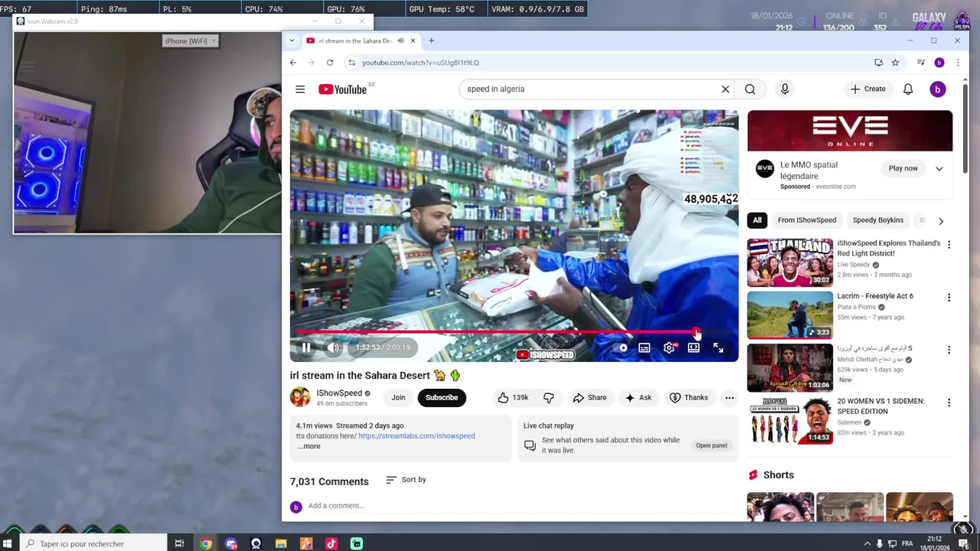Open YouTube guide hamburger menu
The width and height of the screenshot is (980, 551).
click(300, 90)
